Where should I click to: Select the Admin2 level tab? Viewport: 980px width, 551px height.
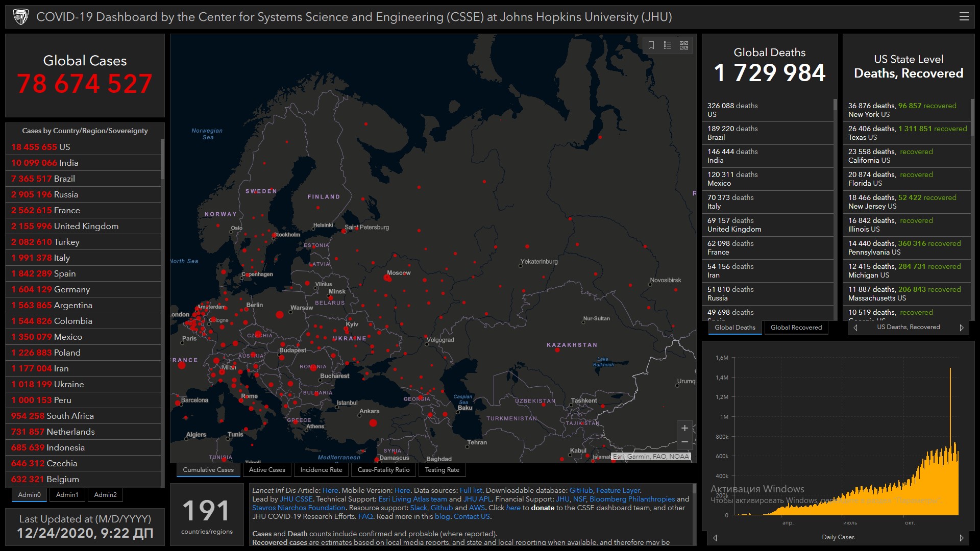click(105, 495)
